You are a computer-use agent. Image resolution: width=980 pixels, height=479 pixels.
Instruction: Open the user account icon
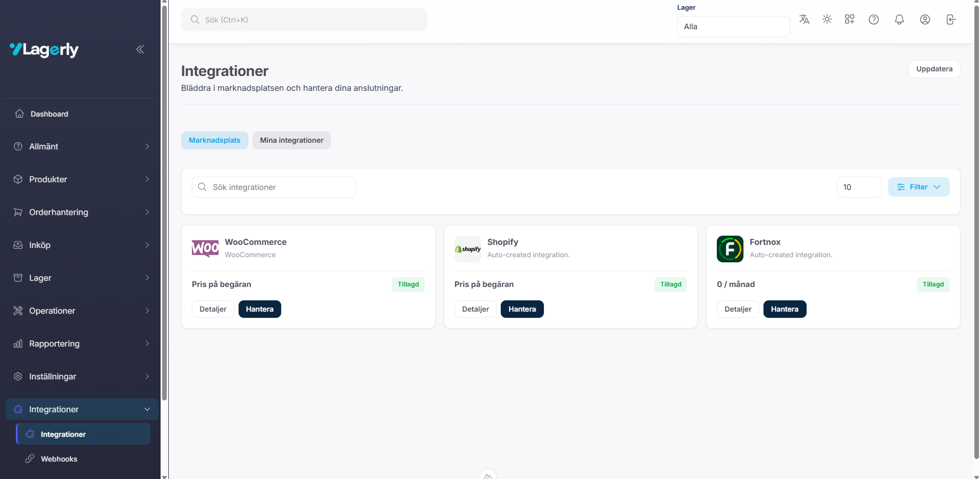pos(925,19)
